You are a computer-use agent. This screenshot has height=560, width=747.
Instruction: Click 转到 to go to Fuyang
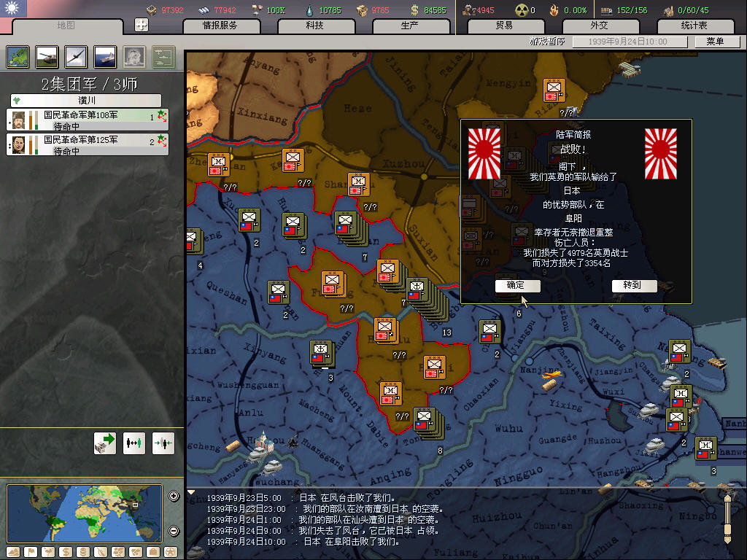pos(634,286)
